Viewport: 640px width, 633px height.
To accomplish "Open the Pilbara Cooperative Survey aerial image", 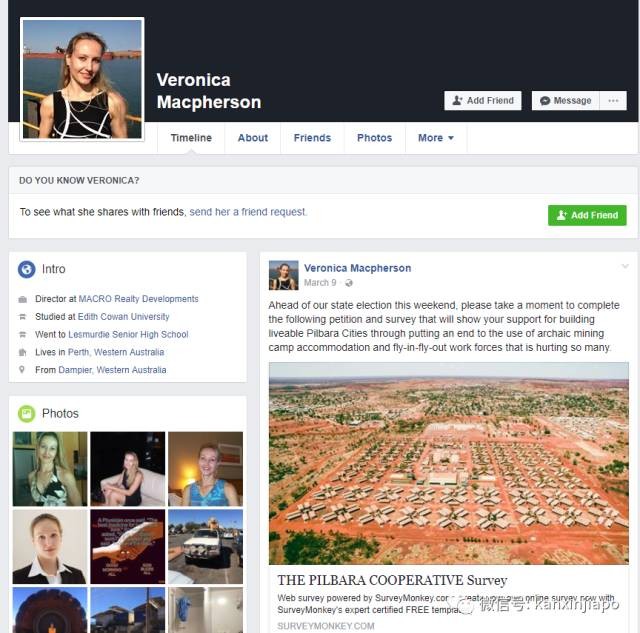I will pyautogui.click(x=449, y=463).
